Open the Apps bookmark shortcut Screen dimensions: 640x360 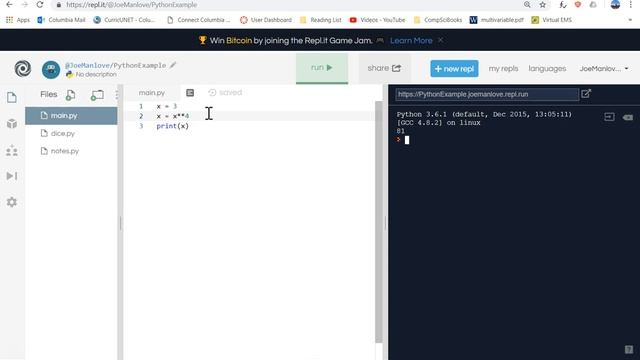pos(18,20)
